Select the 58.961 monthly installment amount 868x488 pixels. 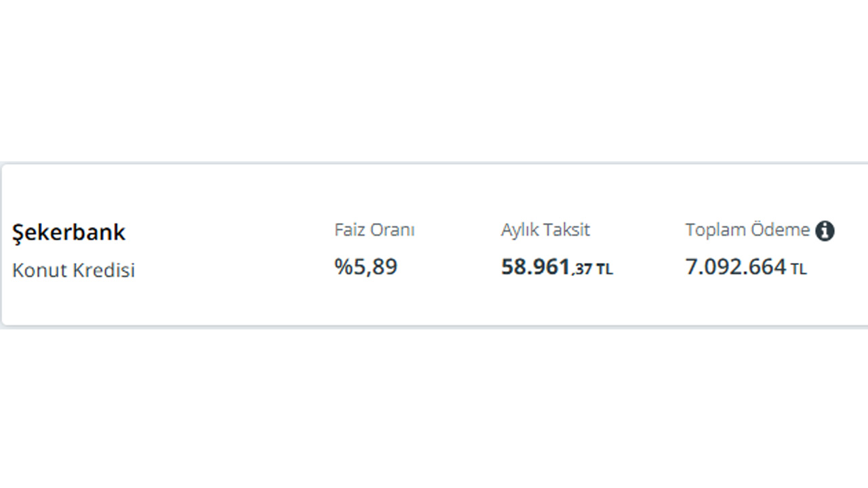pos(535,267)
